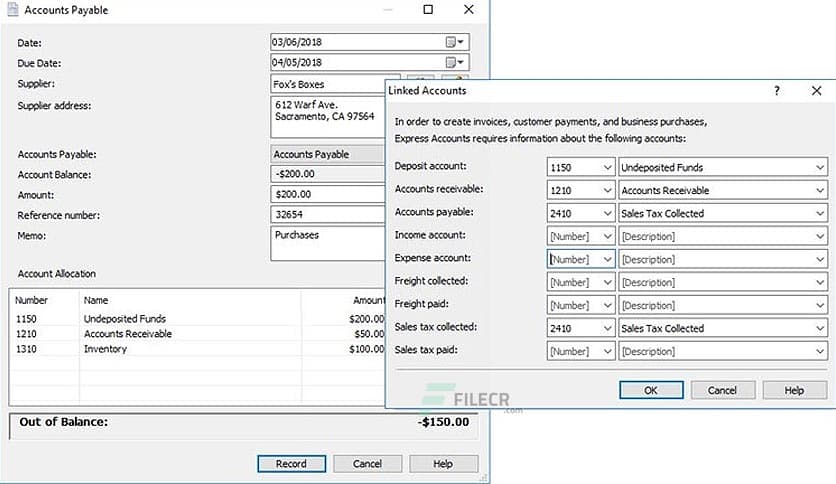Open Accounts Receivable description dropdown
Screen dimensions: 836x484
pyautogui.click(x=819, y=190)
